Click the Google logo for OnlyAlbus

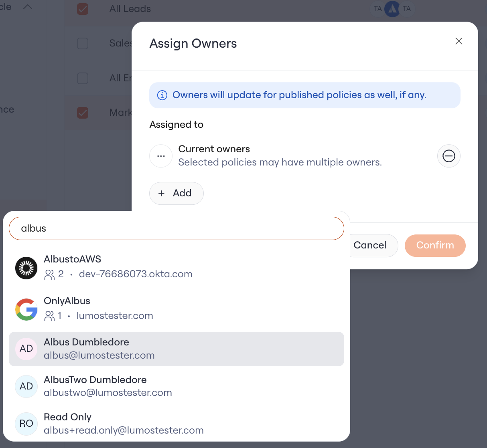point(26,309)
